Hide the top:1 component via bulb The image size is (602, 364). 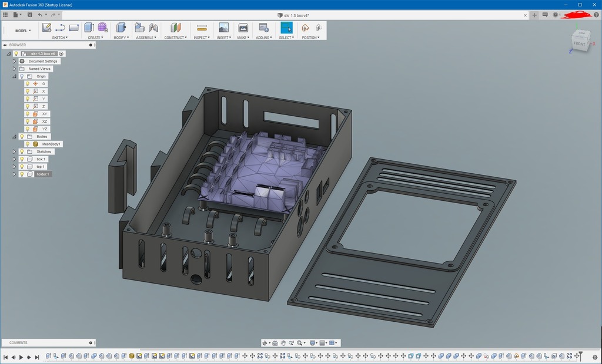[x=22, y=167]
